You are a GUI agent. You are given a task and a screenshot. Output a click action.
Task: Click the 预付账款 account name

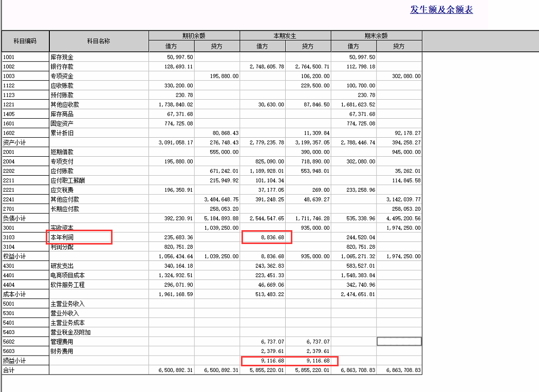click(62, 95)
